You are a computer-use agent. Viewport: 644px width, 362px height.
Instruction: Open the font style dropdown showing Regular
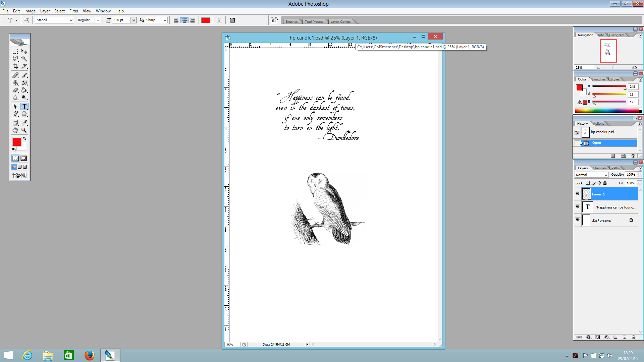(x=98, y=20)
